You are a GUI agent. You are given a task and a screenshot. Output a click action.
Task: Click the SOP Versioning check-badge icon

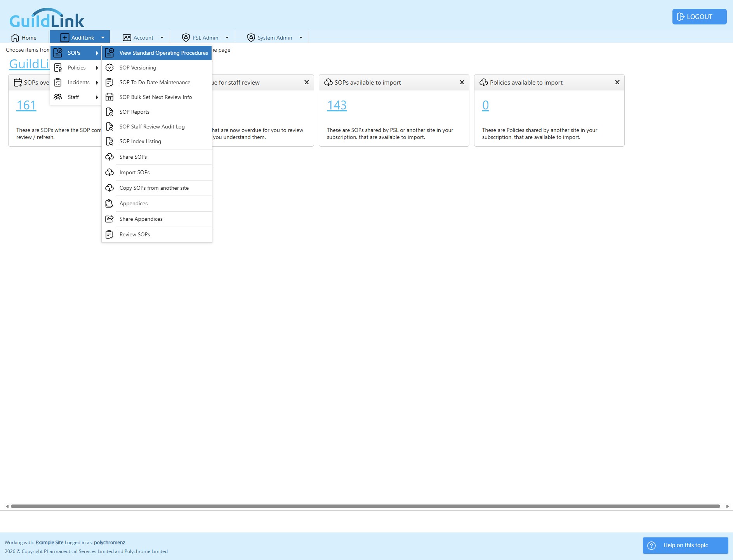(109, 68)
